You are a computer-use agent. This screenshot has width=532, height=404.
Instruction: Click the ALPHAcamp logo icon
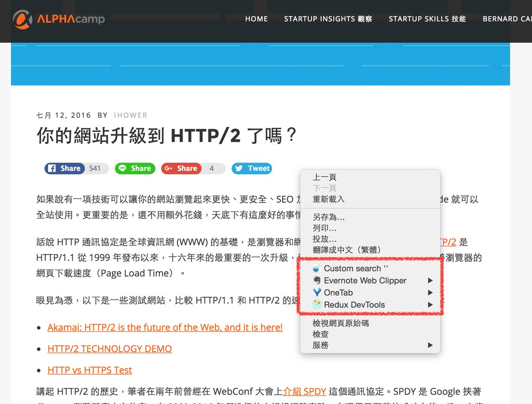tap(22, 19)
